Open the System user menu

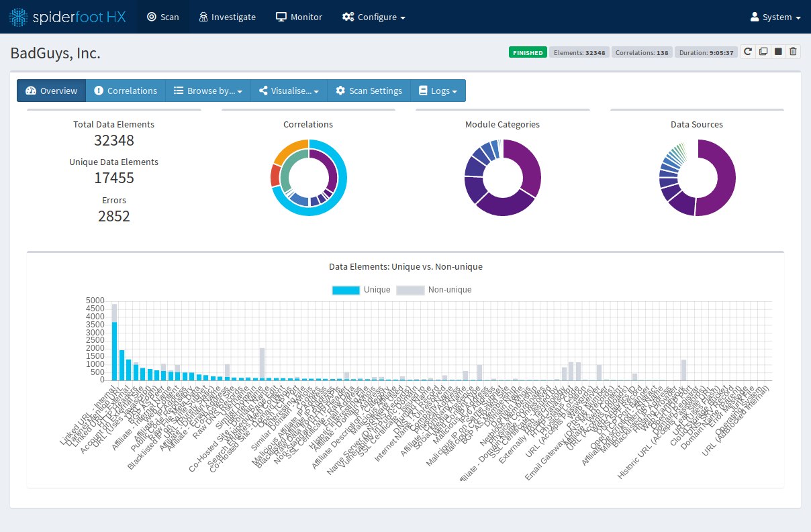click(x=775, y=17)
